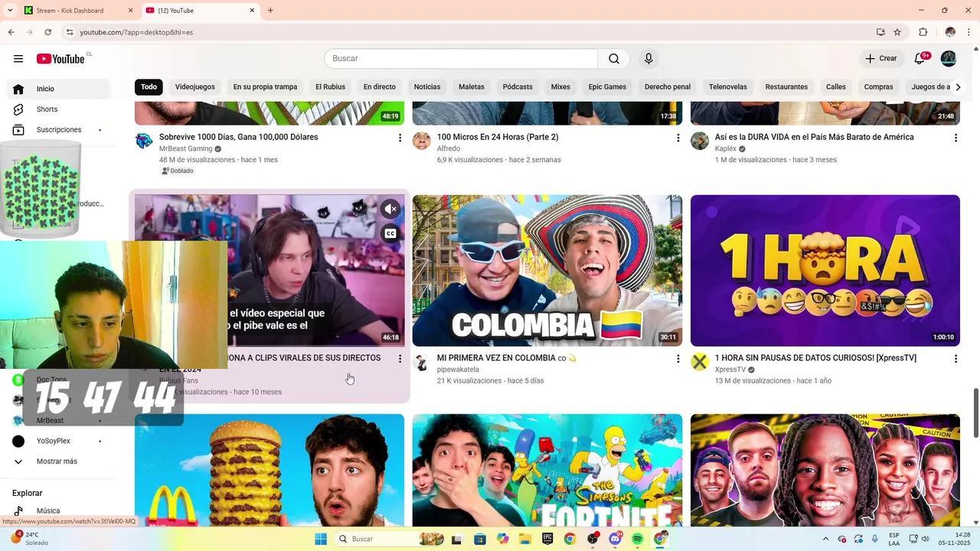
Task: Open 1 HORA purple video thumbnail
Action: pos(825,270)
